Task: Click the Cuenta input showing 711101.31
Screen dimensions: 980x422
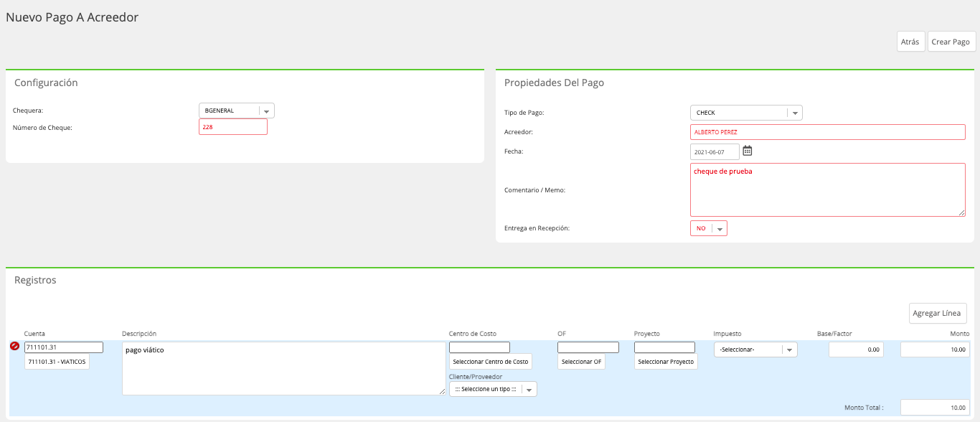Action: [64, 347]
